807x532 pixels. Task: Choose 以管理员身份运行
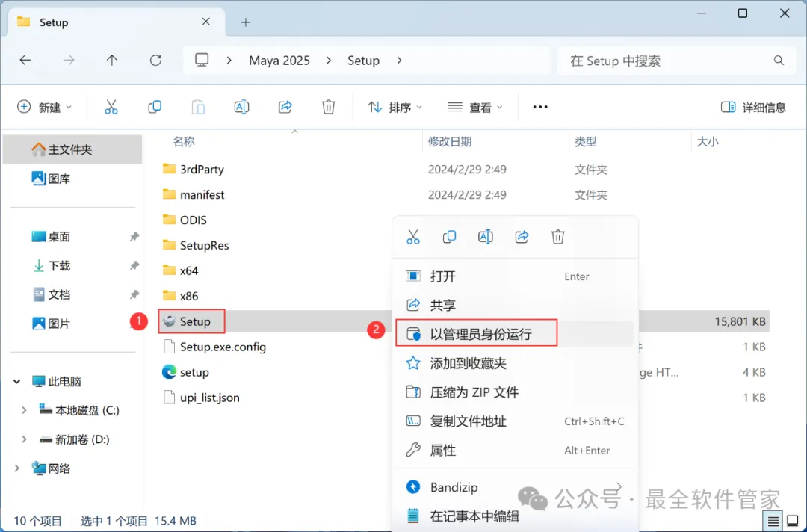515,334
